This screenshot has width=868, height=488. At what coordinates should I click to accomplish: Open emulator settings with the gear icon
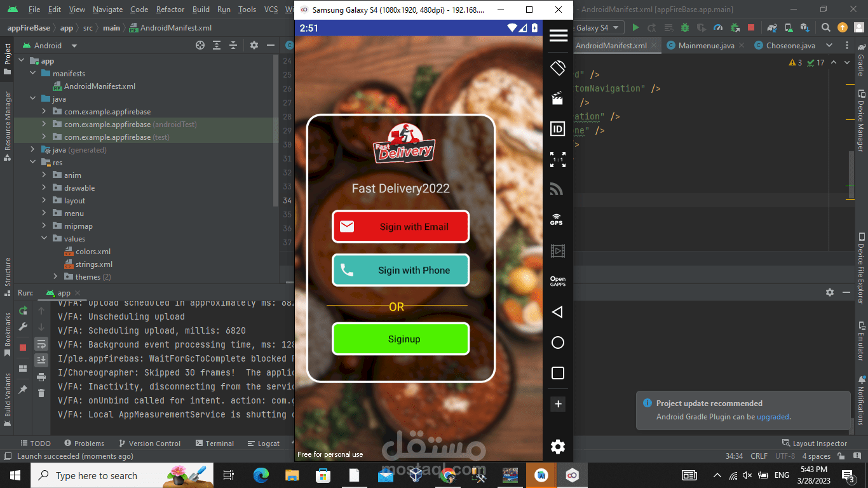point(557,447)
